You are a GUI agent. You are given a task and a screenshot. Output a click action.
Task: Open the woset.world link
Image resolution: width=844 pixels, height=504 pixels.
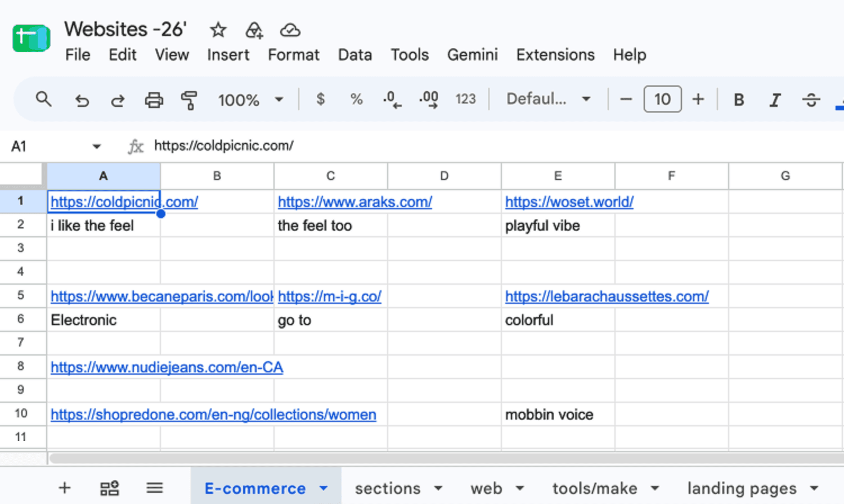point(569,202)
